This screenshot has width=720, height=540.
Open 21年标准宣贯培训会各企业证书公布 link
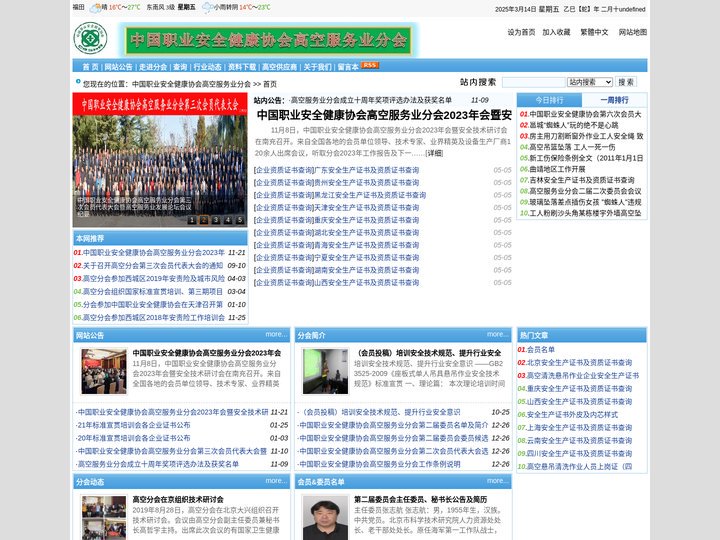point(133,425)
